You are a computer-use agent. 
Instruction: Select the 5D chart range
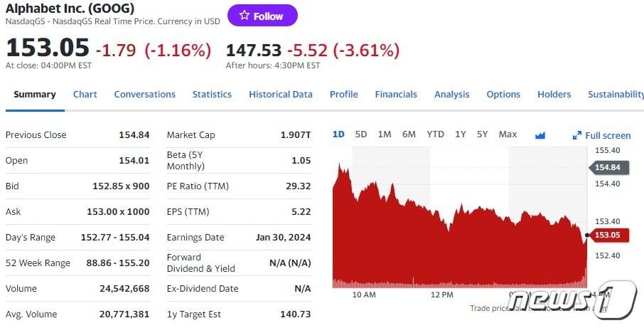(361, 134)
